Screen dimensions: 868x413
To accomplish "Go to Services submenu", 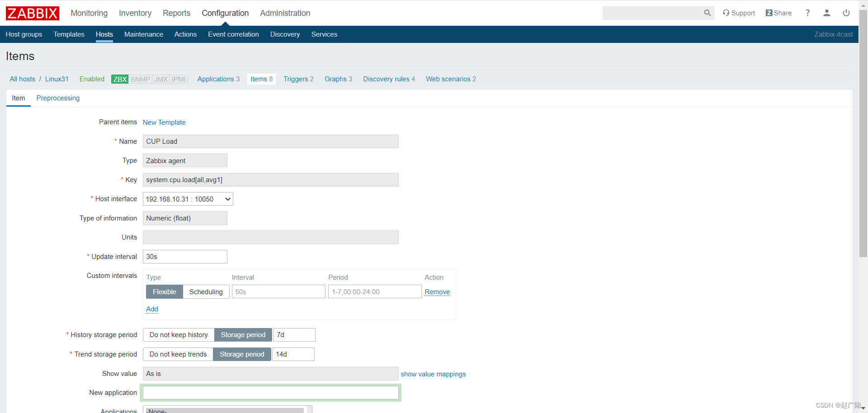I will (x=324, y=34).
